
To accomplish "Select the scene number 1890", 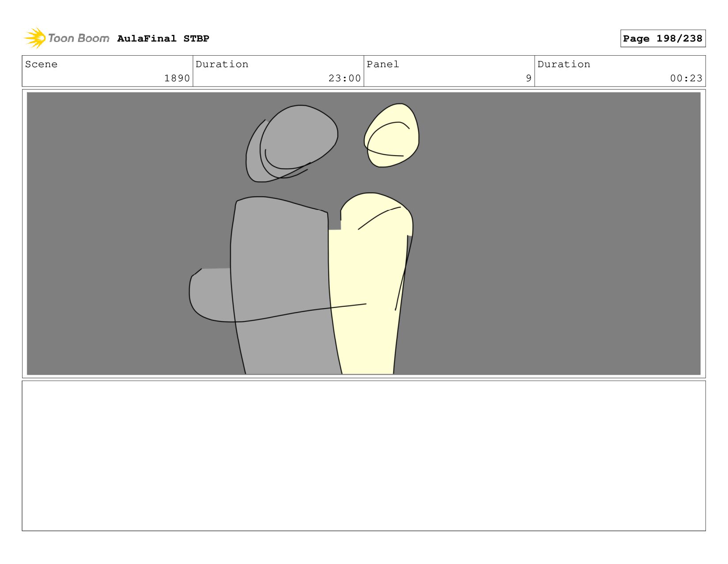I will pos(177,78).
